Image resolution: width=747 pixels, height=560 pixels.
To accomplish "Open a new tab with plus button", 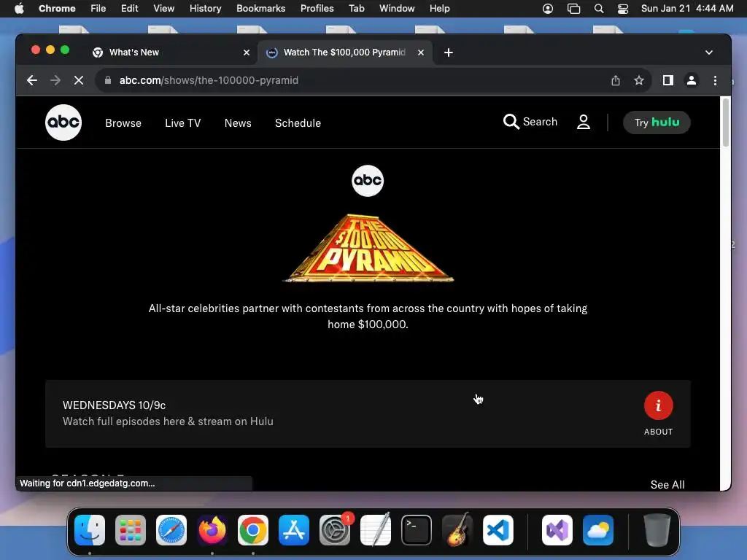I will (x=449, y=52).
